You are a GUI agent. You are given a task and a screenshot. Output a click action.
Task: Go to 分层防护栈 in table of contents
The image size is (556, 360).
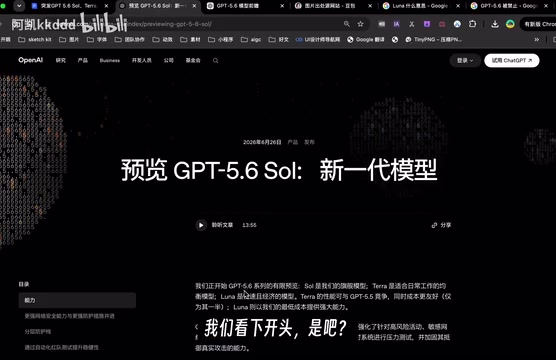(x=38, y=332)
